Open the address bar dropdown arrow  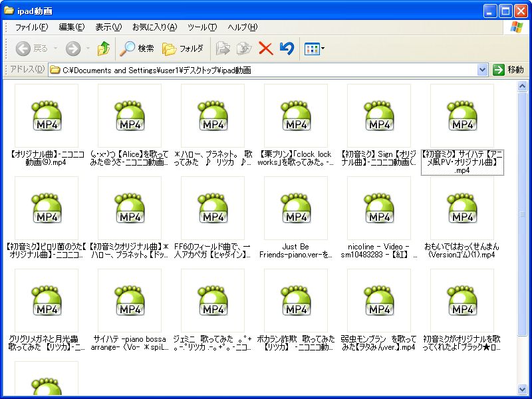482,70
